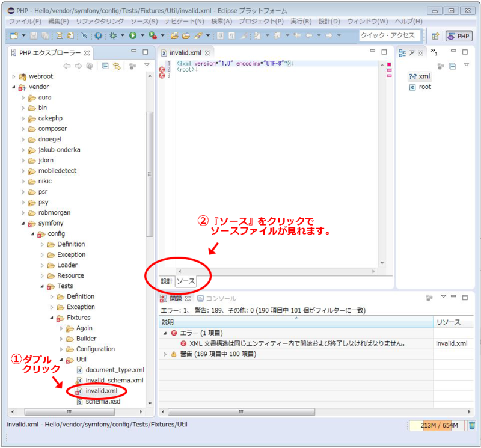Click the New wizard icon in the toolbar

point(14,35)
